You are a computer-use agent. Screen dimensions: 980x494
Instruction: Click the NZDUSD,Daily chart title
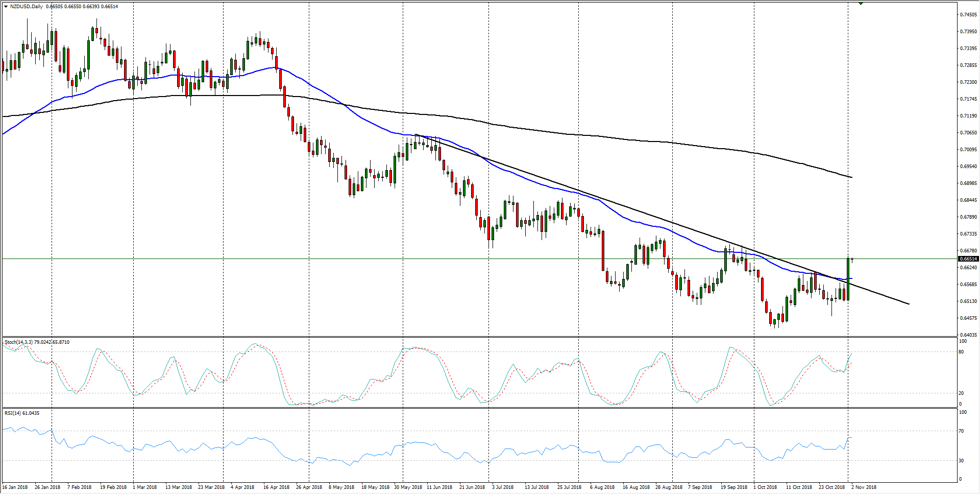pos(27,7)
